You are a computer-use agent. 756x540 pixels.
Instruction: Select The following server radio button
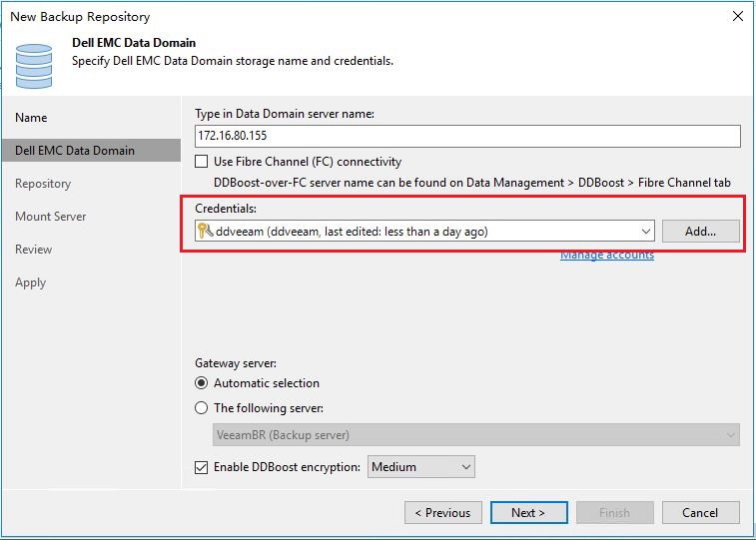(x=201, y=408)
